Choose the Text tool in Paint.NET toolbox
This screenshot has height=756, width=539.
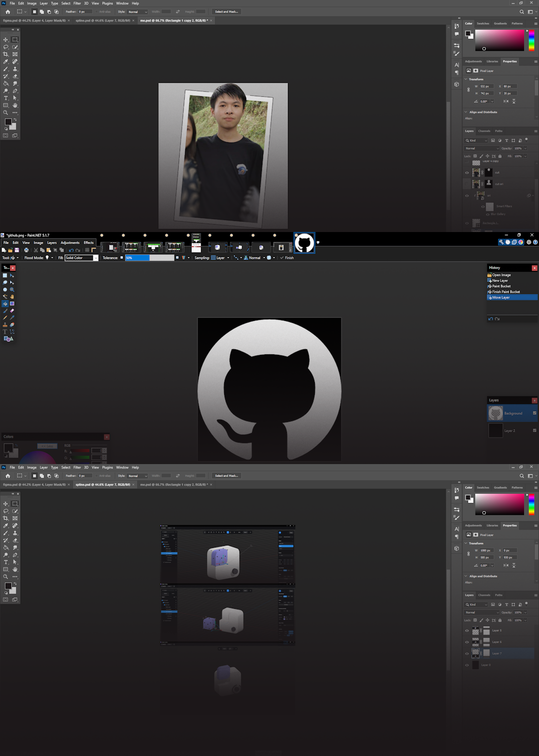coord(5,330)
